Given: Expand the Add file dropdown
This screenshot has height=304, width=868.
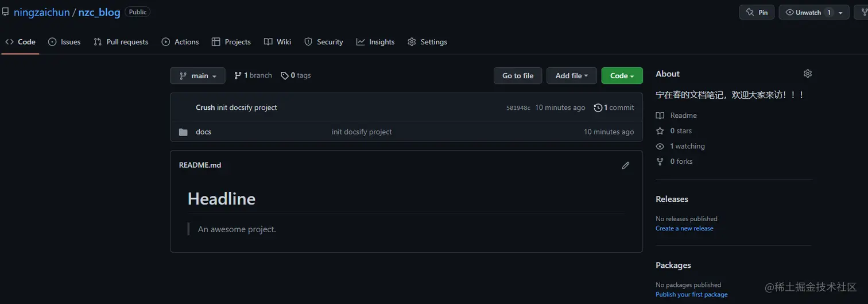Looking at the screenshot, I should coord(572,75).
